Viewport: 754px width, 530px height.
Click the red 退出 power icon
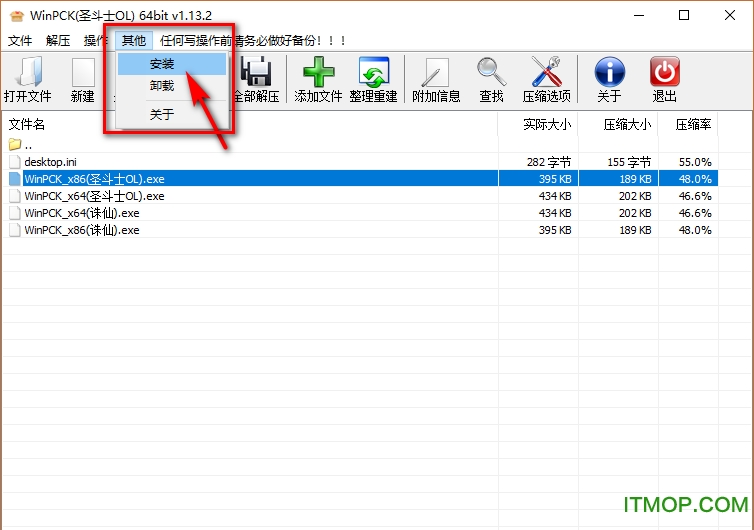tap(665, 72)
